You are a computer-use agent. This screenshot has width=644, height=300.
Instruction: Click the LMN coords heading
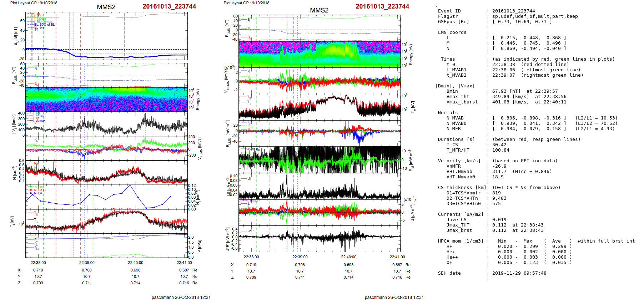452,32
